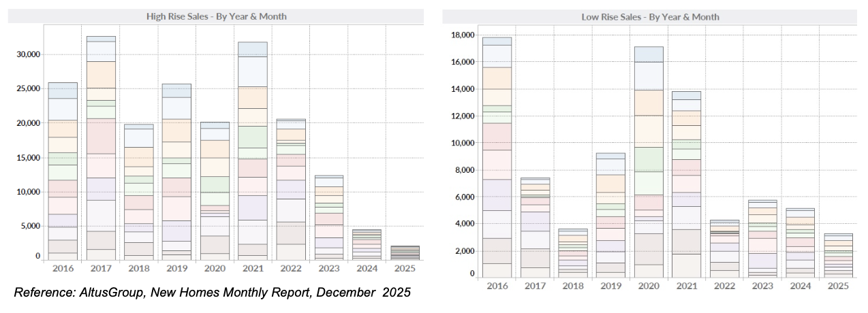Click the 10,000 label on Low Rise axis
Viewport: 868px width, 313px height.
461,143
